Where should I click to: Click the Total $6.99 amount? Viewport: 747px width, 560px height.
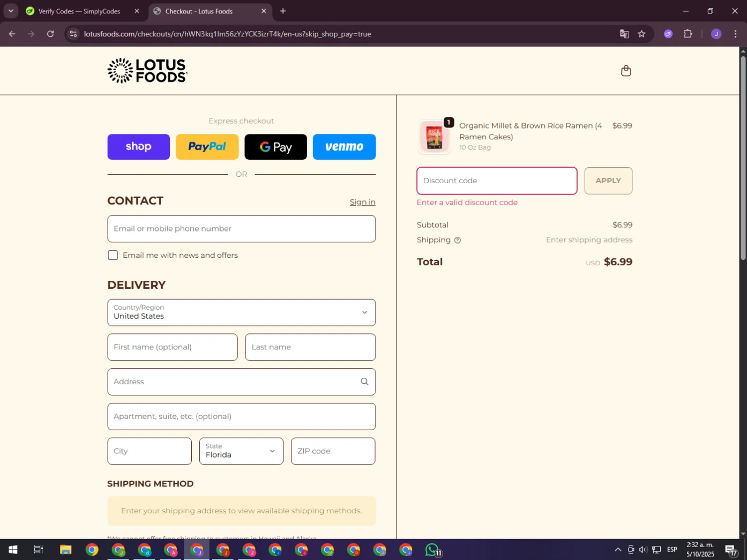(618, 262)
